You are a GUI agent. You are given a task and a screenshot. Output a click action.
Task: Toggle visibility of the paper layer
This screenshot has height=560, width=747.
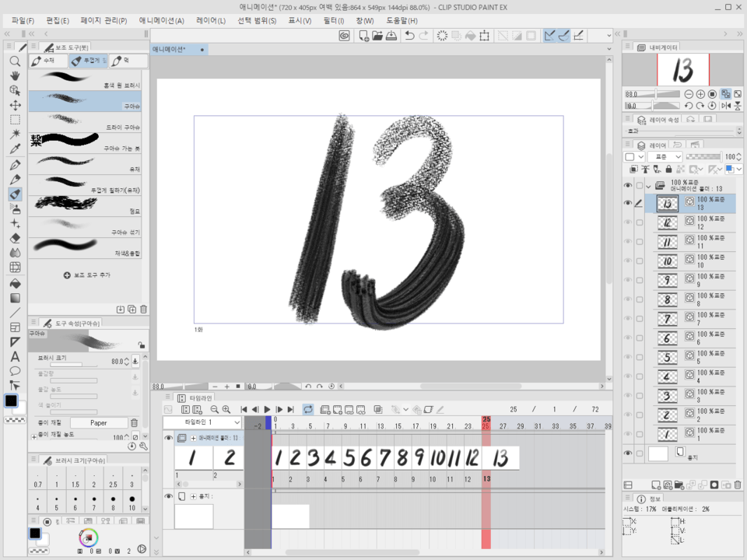click(x=628, y=453)
